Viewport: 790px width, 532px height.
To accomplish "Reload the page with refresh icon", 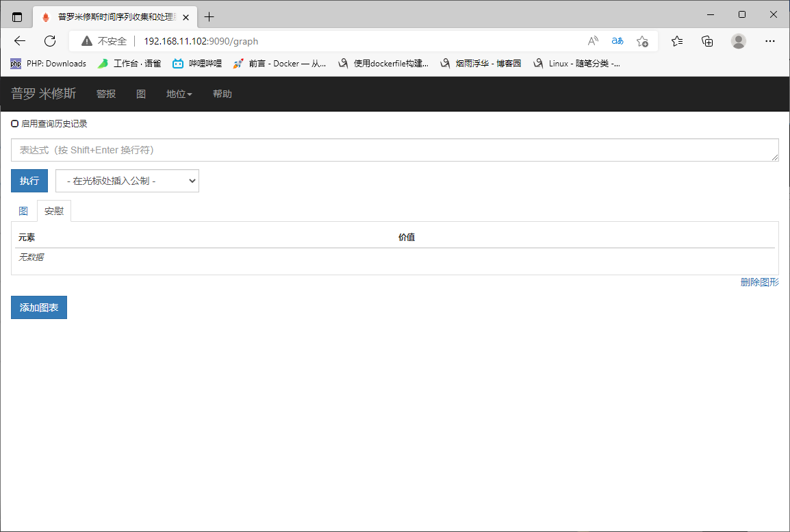I will [50, 41].
